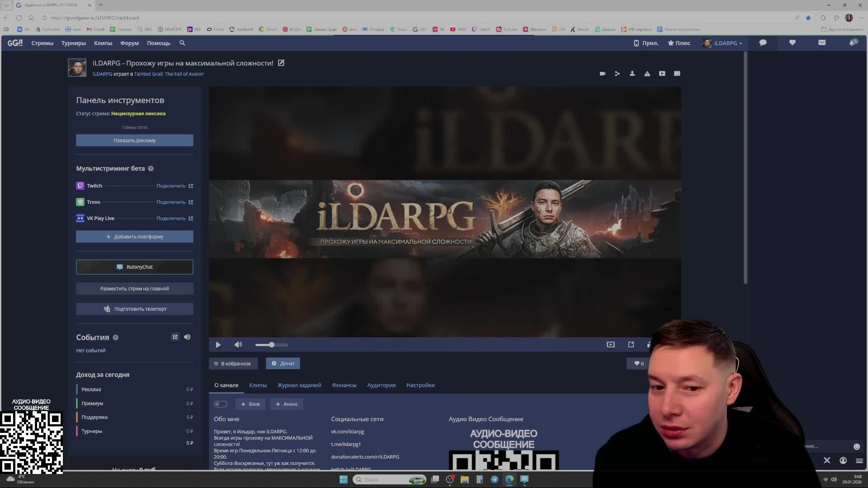Mute the video player volume

point(238,345)
